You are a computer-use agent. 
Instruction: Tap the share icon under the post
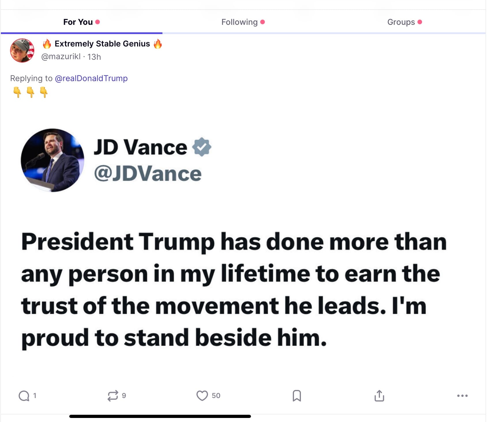(379, 396)
